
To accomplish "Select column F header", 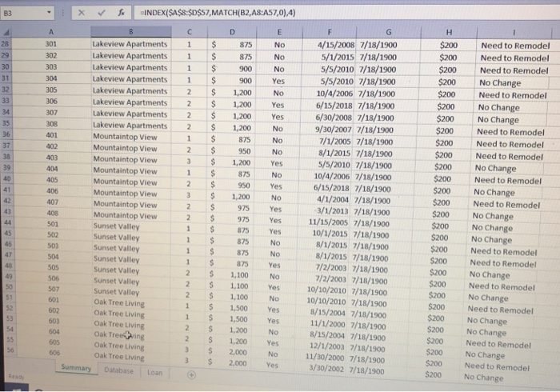I will coord(330,32).
